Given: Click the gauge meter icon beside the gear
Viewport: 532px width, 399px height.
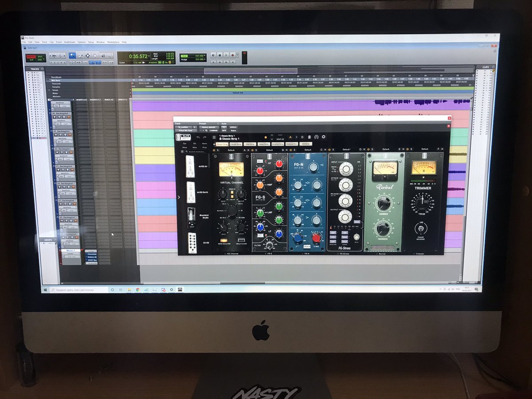Looking at the screenshot, I should (x=317, y=137).
